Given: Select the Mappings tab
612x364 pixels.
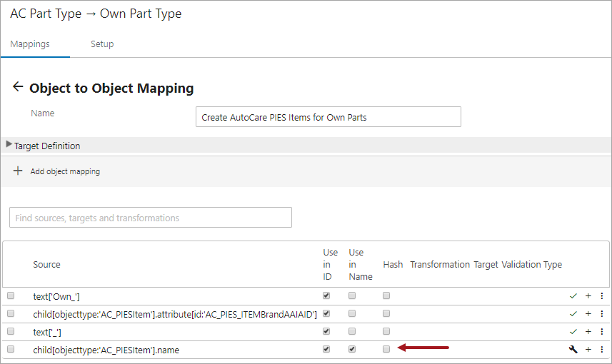Looking at the screenshot, I should point(30,44).
